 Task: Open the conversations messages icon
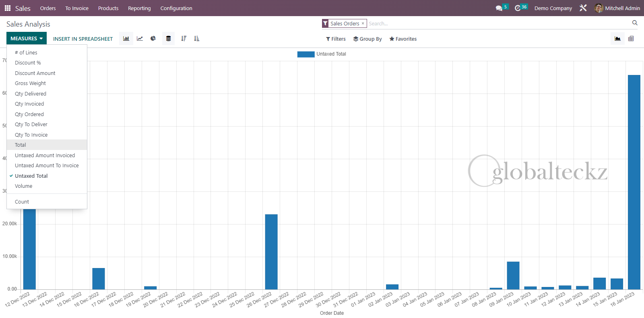tap(499, 8)
